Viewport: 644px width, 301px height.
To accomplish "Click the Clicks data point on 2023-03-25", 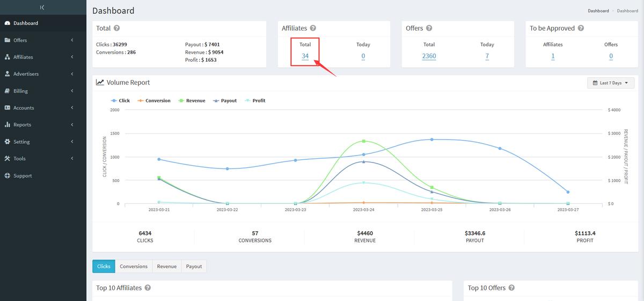I will pos(431,140).
